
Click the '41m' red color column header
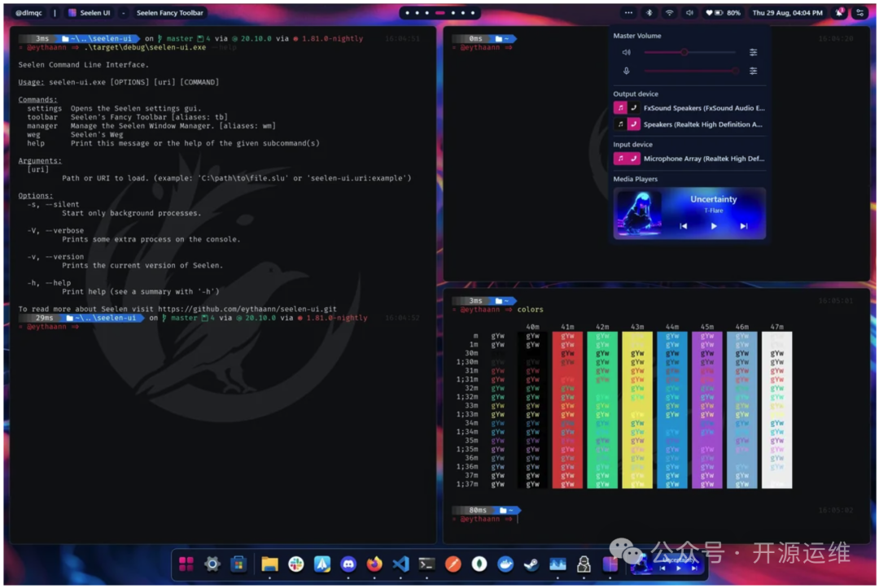(x=567, y=326)
